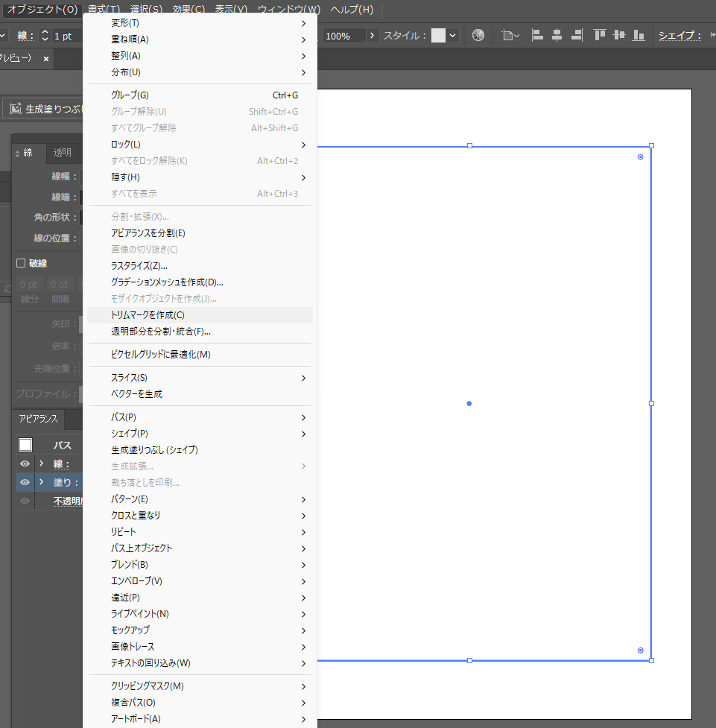The image size is (716, 728).
Task: Click the horizontal align center icon
Action: tap(557, 35)
